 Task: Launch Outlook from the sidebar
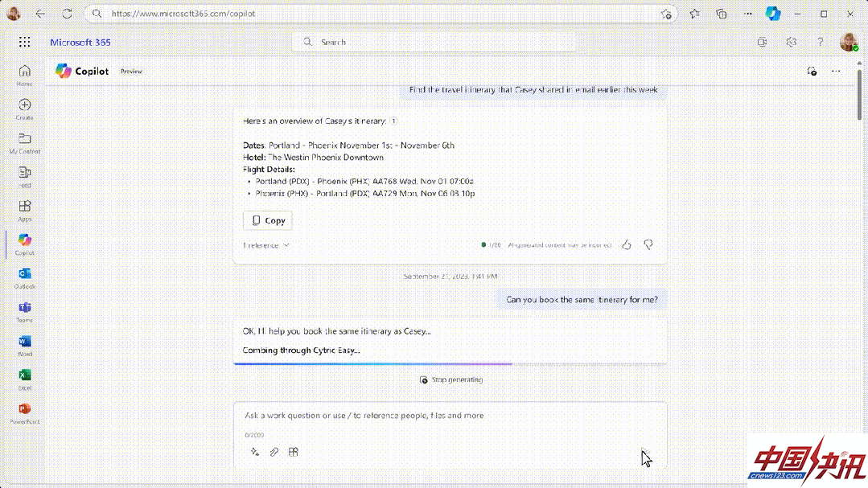coord(24,277)
